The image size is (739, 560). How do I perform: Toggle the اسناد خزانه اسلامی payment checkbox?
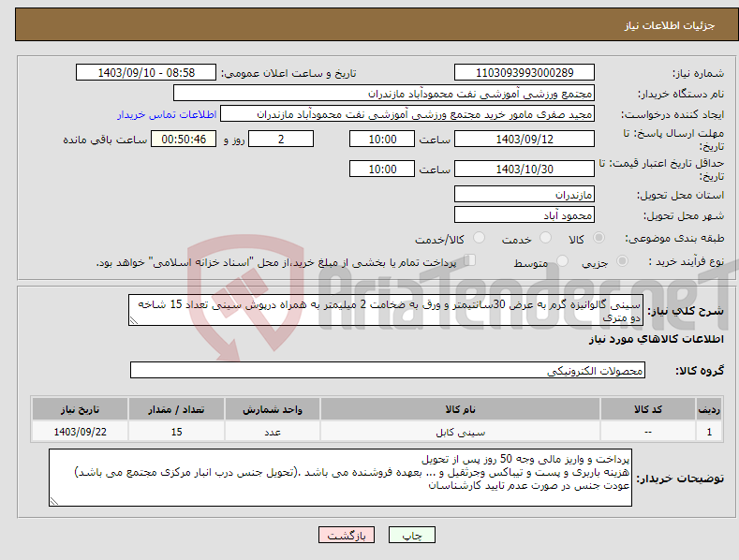coord(469,259)
